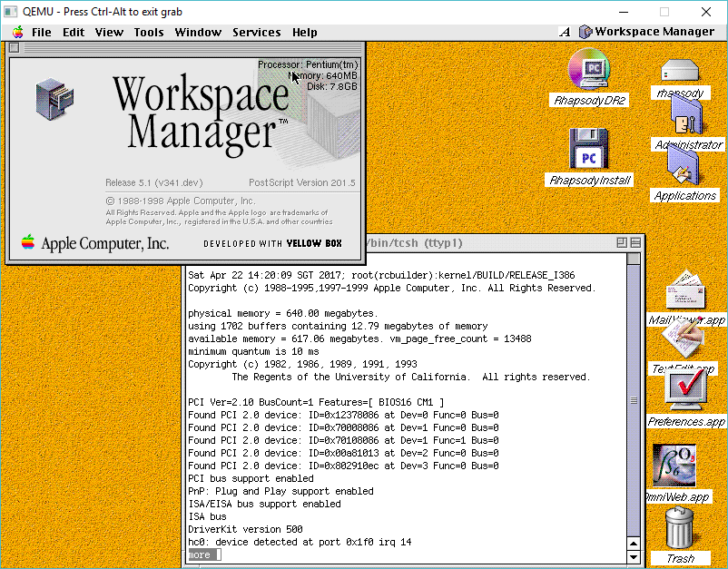The image size is (728, 569).
Task: Open the Apple menu
Action: coord(17,32)
